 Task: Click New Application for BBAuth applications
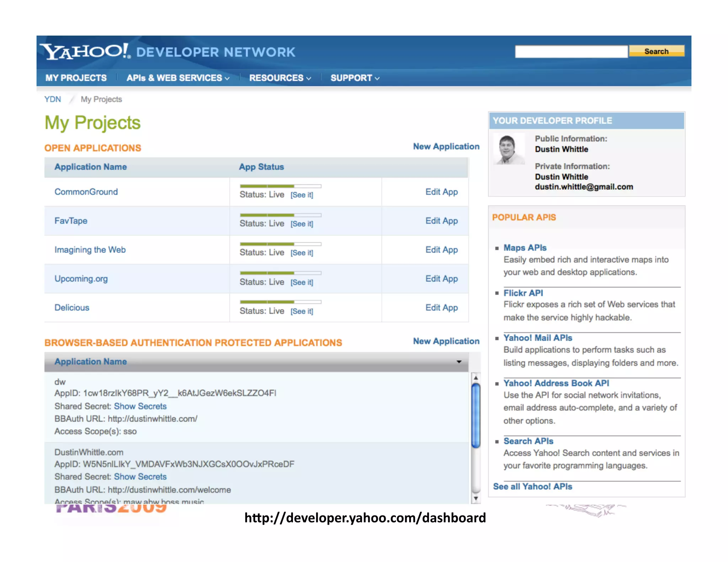click(446, 341)
